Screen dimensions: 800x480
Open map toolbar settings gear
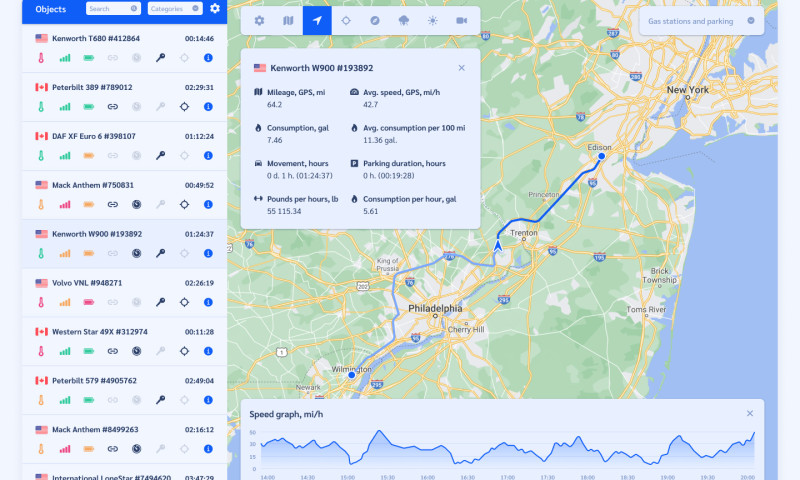coord(259,21)
